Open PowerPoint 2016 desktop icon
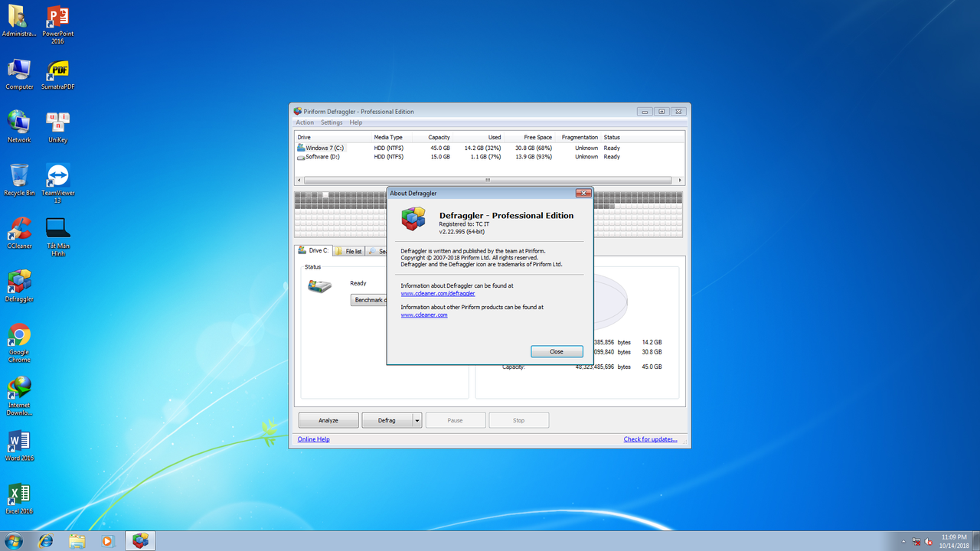The image size is (980, 551). click(58, 24)
